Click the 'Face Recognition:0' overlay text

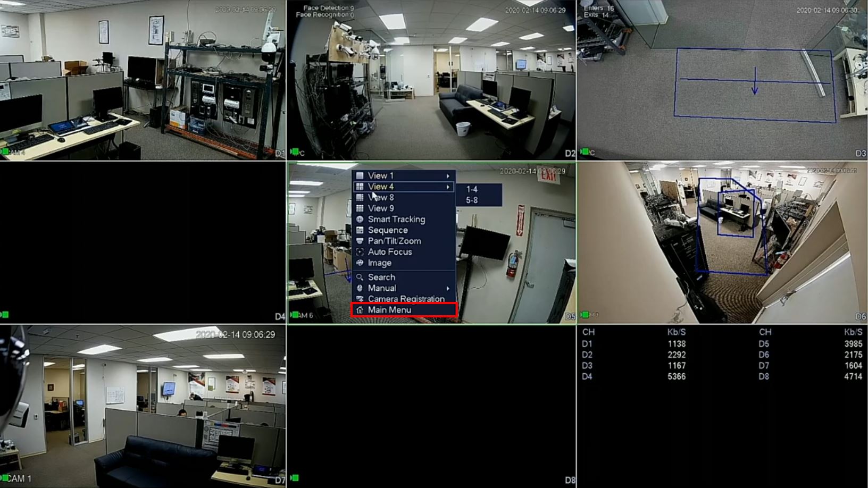click(x=325, y=15)
